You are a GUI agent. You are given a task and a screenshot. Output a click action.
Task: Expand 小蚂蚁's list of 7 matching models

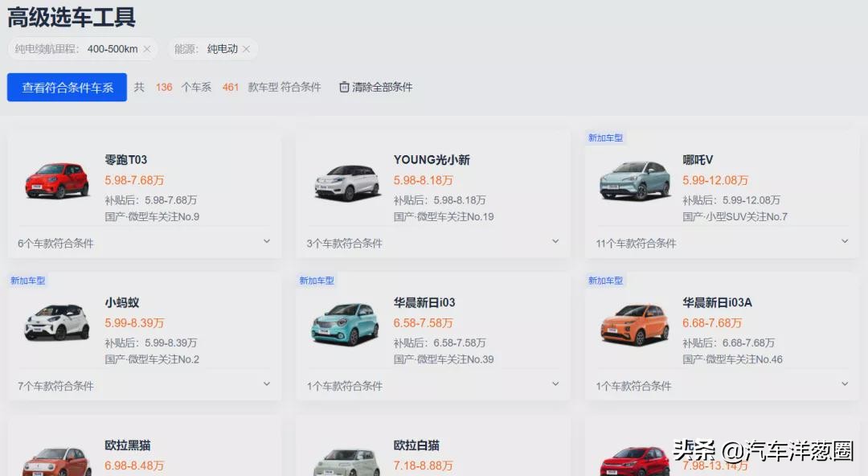coord(266,384)
